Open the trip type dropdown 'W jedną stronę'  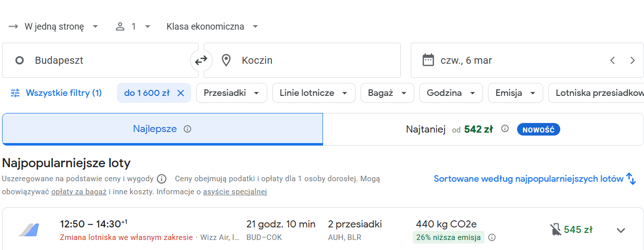pyautogui.click(x=54, y=27)
